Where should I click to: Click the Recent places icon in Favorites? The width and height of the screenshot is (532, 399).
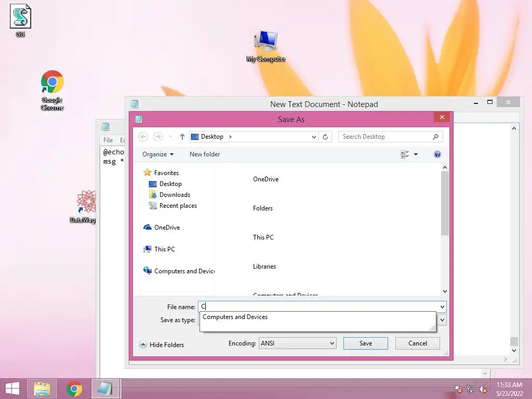[153, 206]
